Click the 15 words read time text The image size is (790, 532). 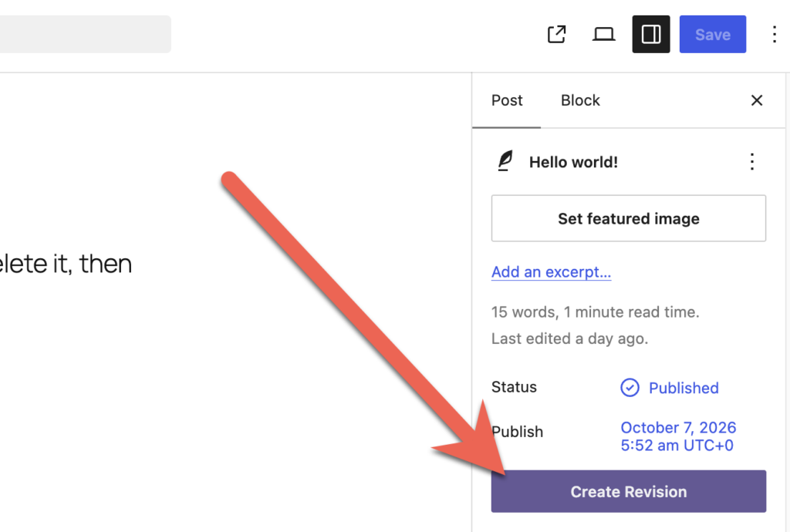(x=595, y=312)
